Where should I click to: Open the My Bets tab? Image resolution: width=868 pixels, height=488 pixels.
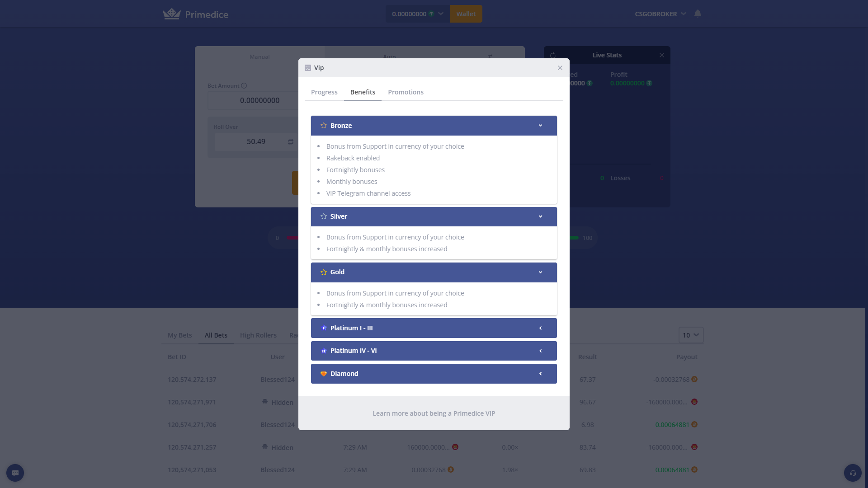180,335
